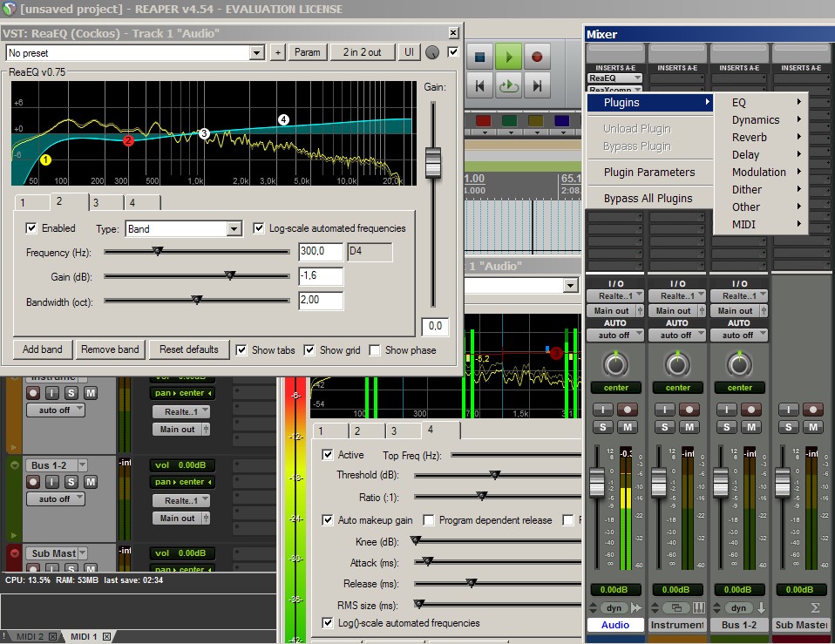
Task: Click the Add band button
Action: [x=43, y=349]
